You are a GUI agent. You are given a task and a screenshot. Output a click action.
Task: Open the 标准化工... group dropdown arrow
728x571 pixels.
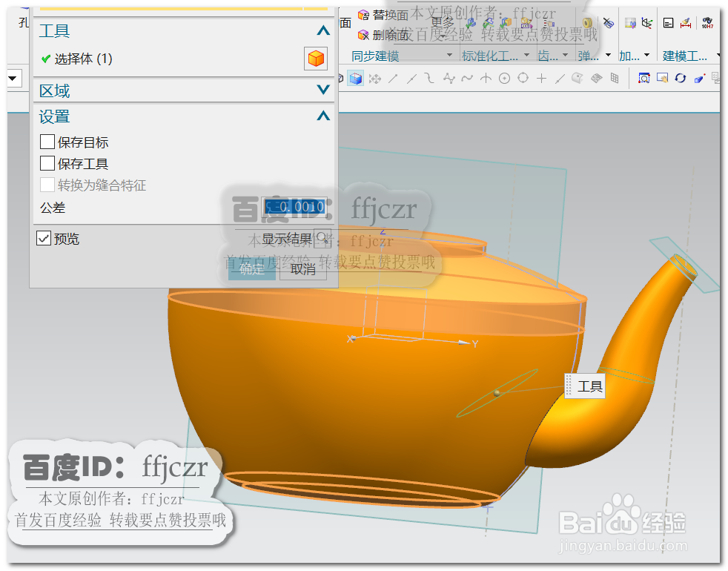coord(526,56)
